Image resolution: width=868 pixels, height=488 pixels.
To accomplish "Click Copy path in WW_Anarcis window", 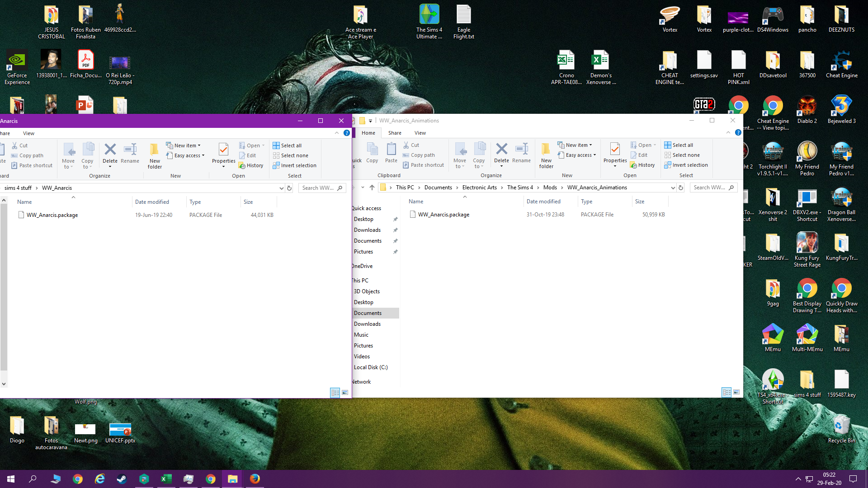I will point(27,155).
